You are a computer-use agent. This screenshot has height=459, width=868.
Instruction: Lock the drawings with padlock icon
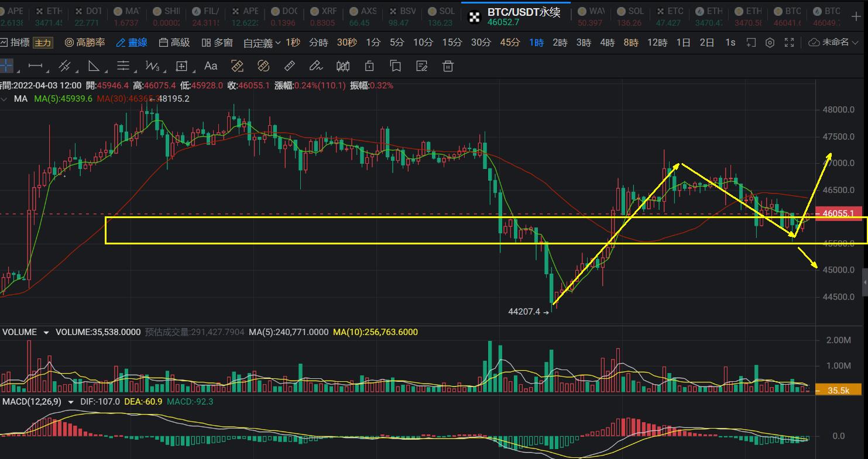(x=369, y=66)
